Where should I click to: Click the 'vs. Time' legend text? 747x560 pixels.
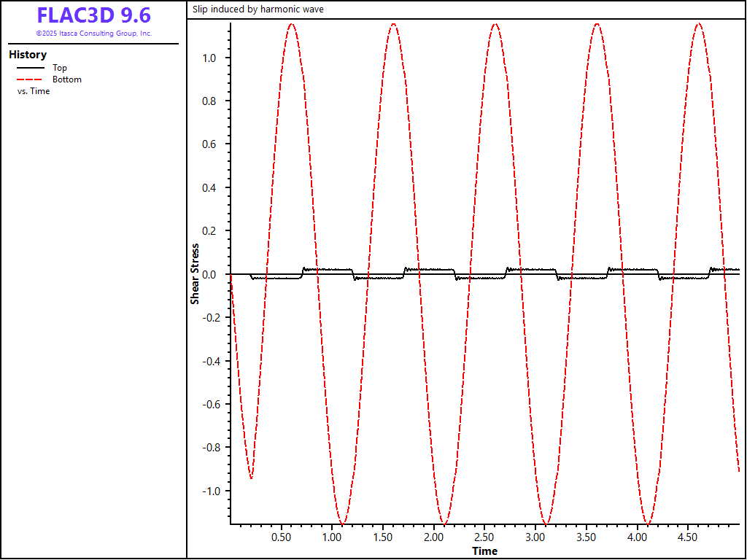(x=34, y=91)
